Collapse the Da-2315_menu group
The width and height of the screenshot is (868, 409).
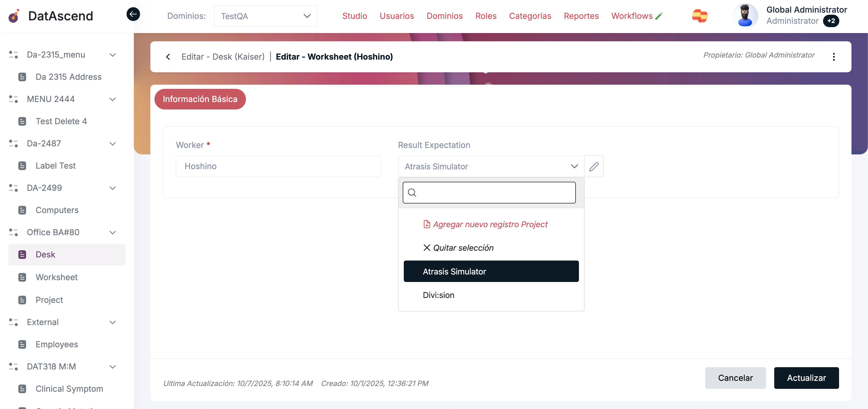[x=113, y=55]
